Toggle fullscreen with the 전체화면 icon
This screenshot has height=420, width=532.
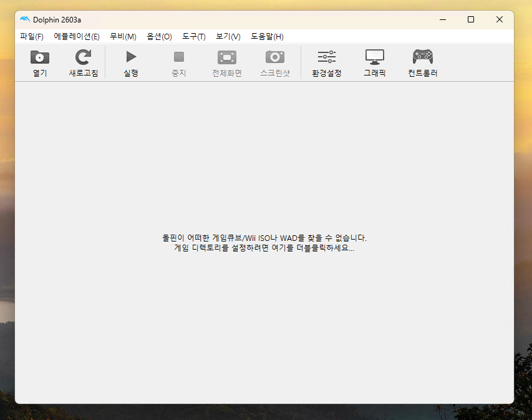point(227,57)
